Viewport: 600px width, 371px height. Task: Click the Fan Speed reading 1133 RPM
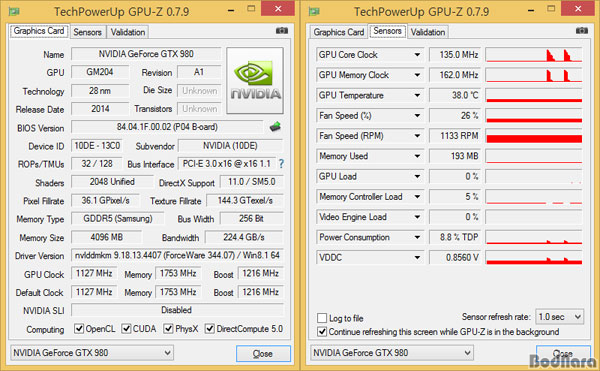tap(454, 136)
